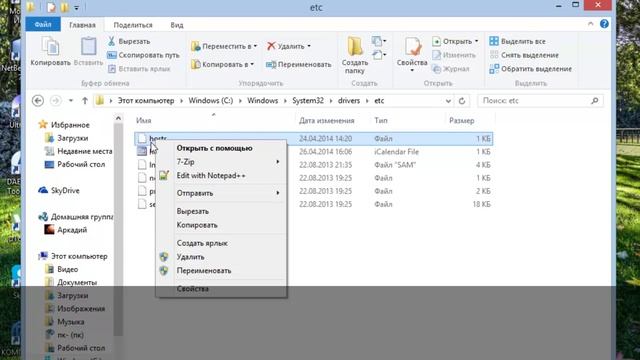The width and height of the screenshot is (640, 360).
Task: Click the help question mark icon
Action: [604, 24]
